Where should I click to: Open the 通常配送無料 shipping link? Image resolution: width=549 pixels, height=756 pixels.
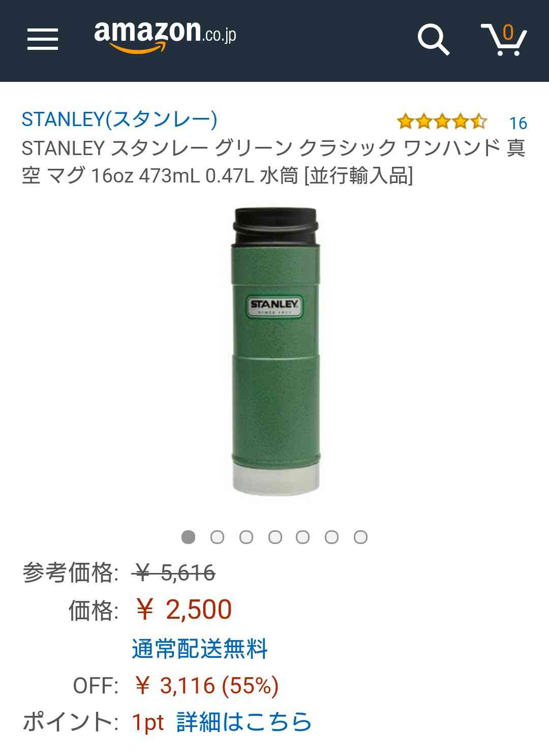pyautogui.click(x=200, y=649)
